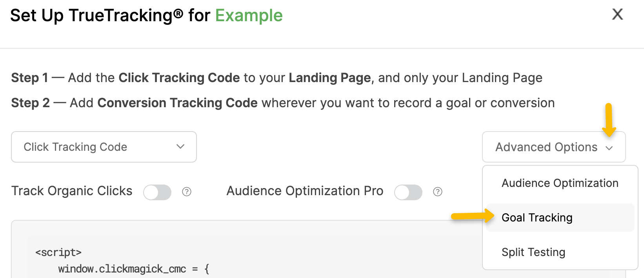The width and height of the screenshot is (644, 278).
Task: Click the green Example project name
Action: [249, 16]
